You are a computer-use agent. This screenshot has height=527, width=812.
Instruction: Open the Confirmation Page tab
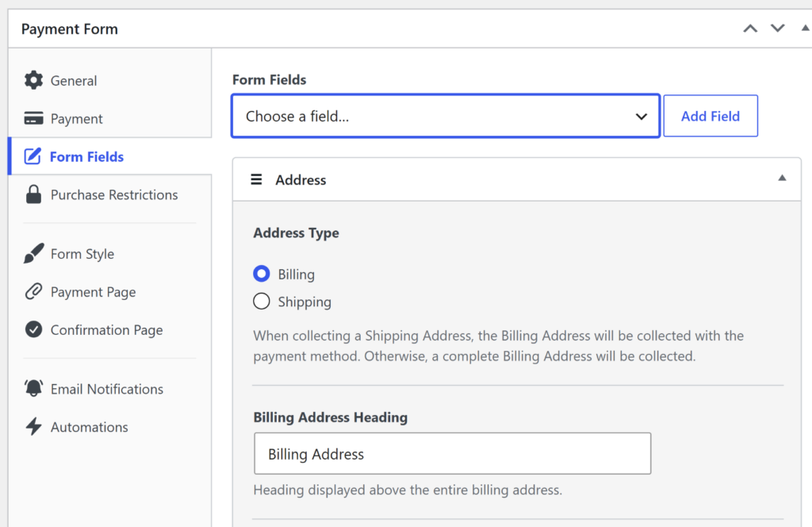coord(109,330)
